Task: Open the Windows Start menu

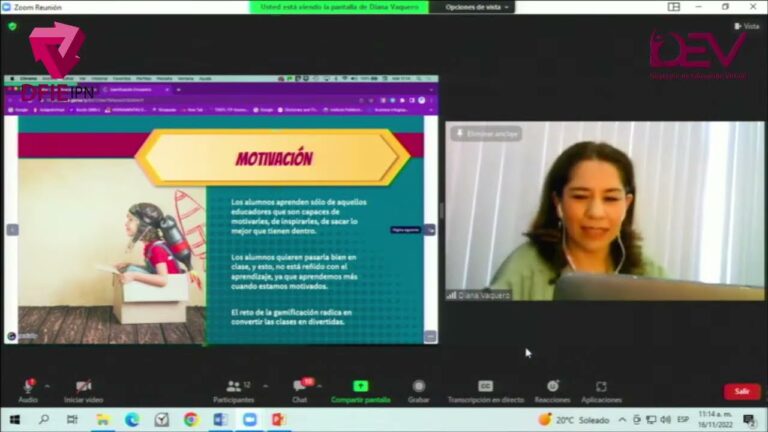Action: coord(15,420)
